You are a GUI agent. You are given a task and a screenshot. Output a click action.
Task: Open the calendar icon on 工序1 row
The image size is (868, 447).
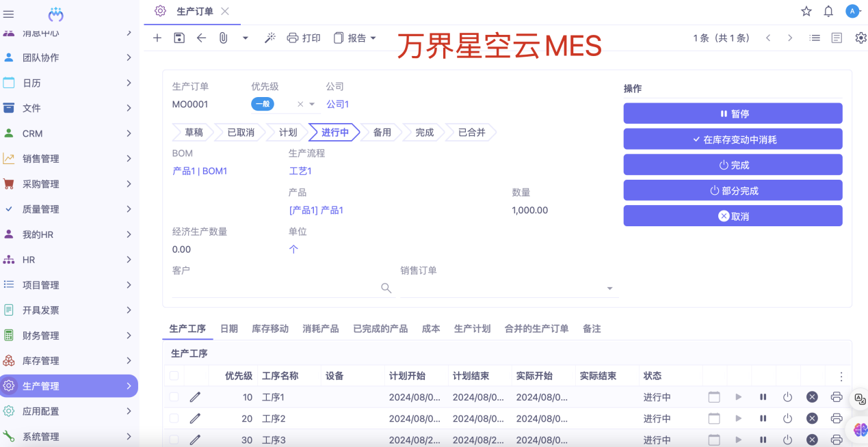point(714,396)
